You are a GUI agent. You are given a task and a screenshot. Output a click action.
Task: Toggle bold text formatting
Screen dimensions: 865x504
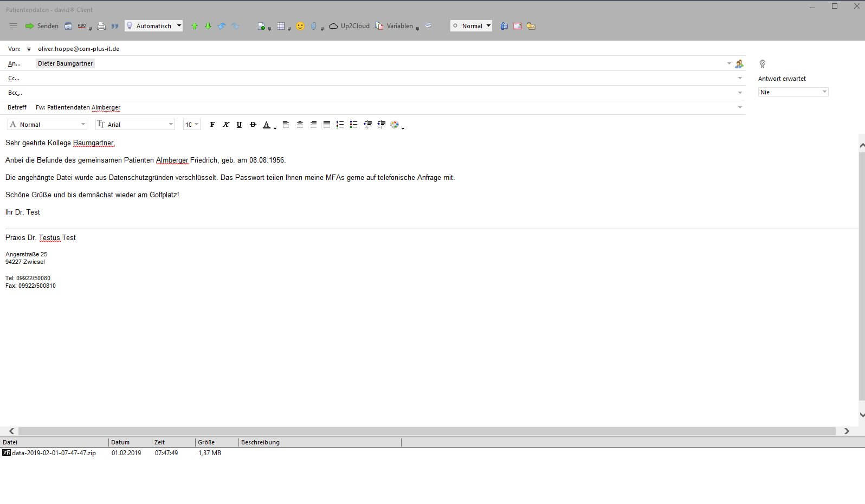212,125
